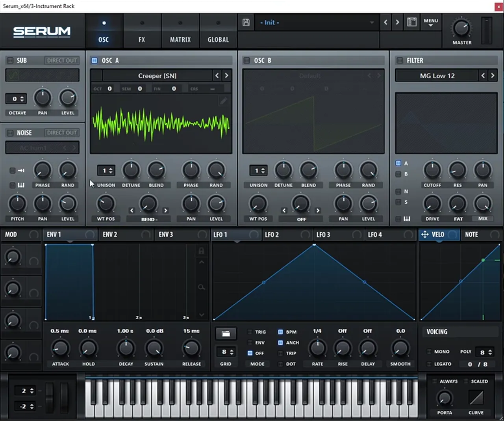This screenshot has height=421, width=504.
Task: Enable the SUB oscillator
Action: point(10,60)
